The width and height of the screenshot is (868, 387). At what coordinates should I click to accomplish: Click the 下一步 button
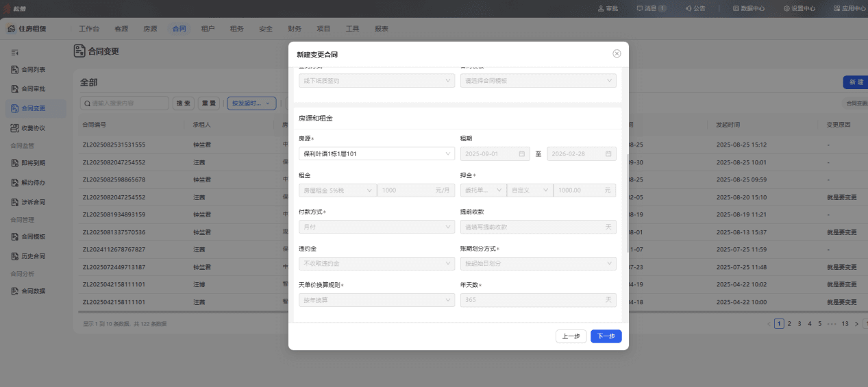tap(606, 336)
